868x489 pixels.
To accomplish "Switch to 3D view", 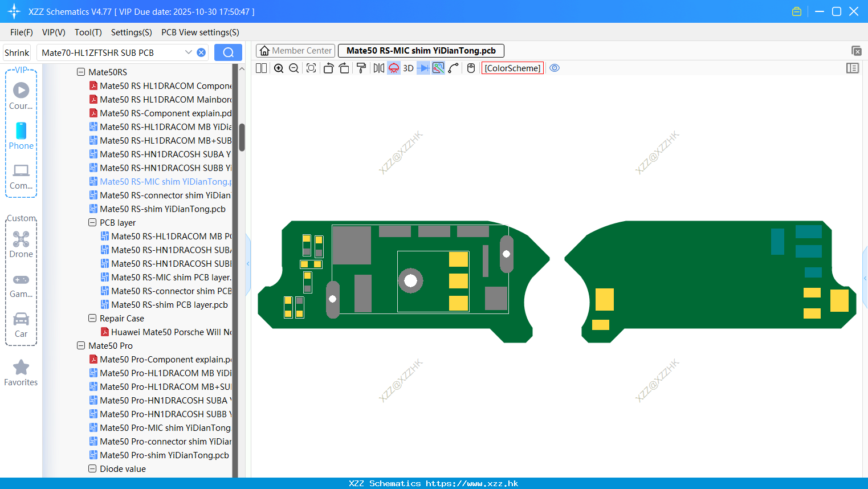I will pyautogui.click(x=408, y=68).
